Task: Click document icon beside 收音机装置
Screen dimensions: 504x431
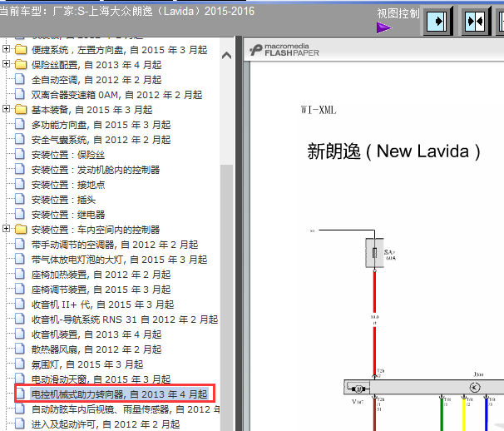Action: point(20,334)
